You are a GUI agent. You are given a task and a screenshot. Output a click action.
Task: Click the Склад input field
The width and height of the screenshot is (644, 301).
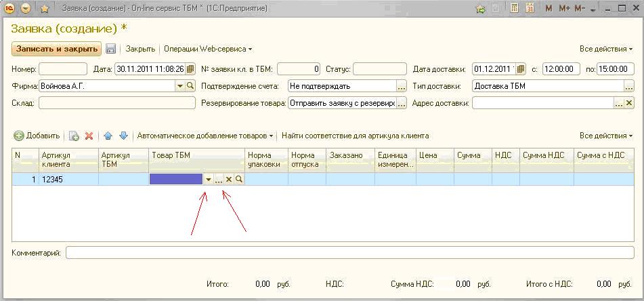click(x=117, y=103)
